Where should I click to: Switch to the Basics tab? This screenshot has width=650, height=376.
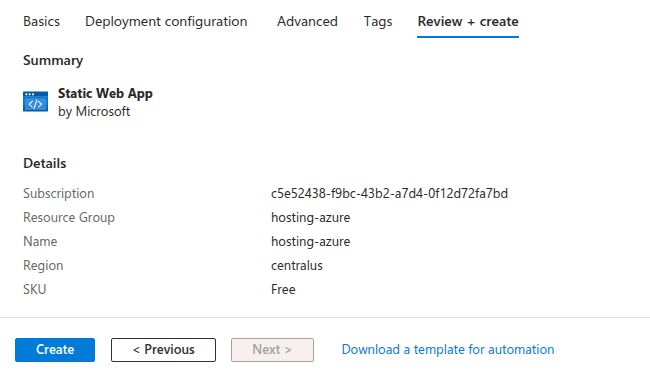(41, 22)
